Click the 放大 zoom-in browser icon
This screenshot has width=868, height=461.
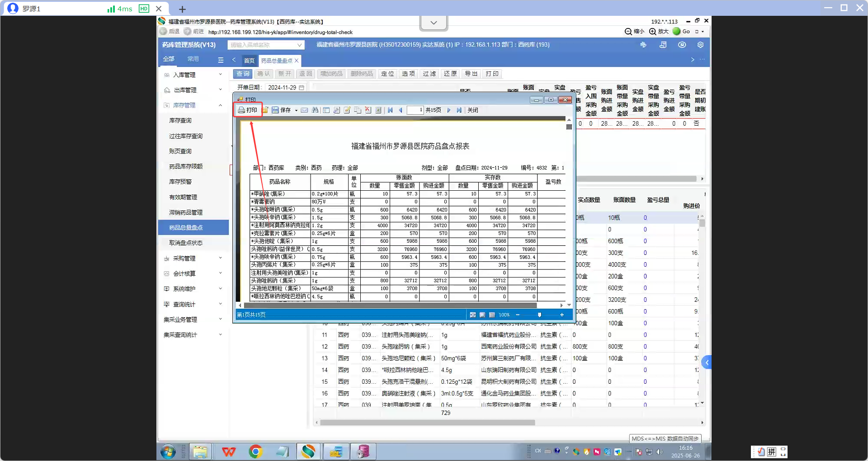pos(659,32)
